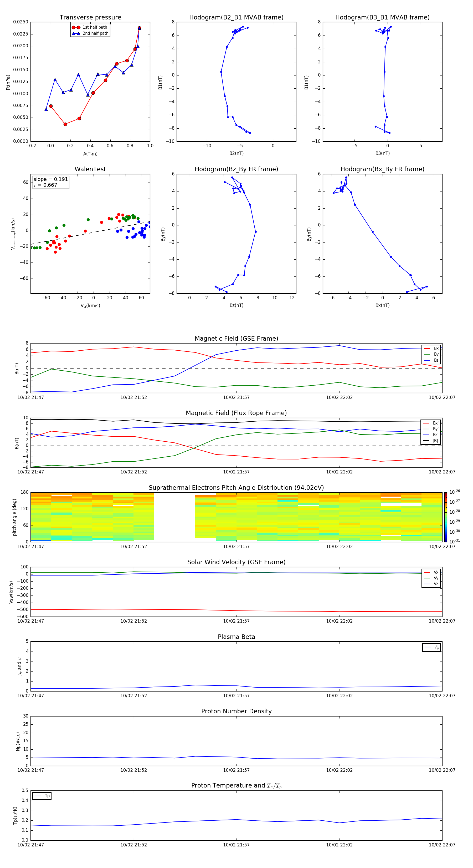
Task: Click 10/02 21:57 tick under Plasma Beta panel
Action: tap(236, 696)
